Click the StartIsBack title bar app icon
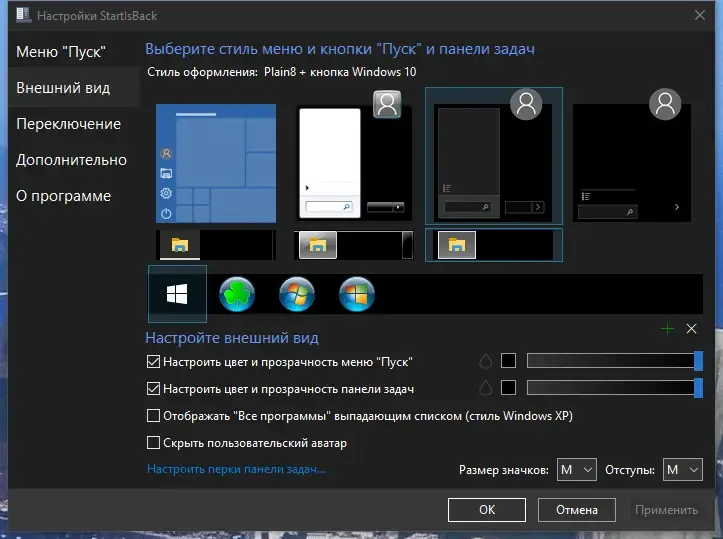 [23, 15]
